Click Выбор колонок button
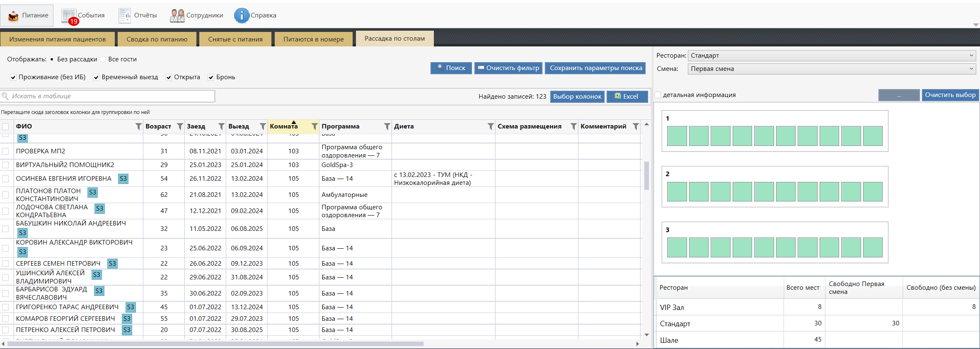This screenshot has width=980, height=349. point(577,97)
